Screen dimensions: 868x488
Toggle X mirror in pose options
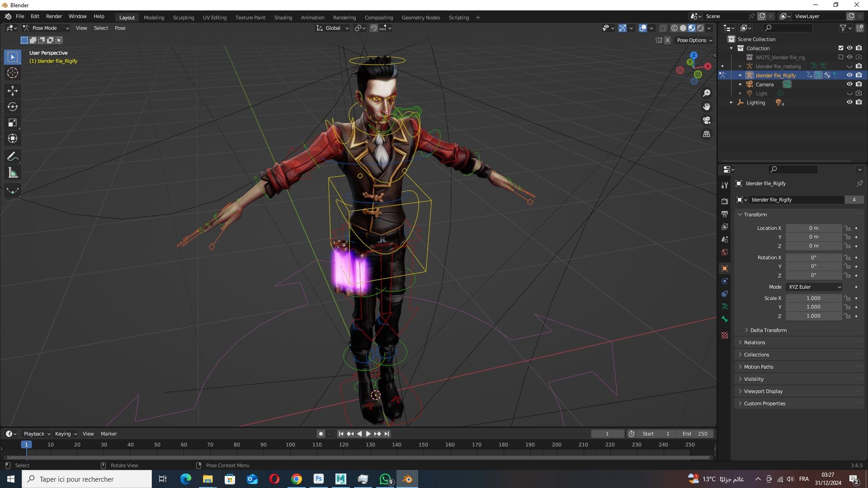click(667, 40)
